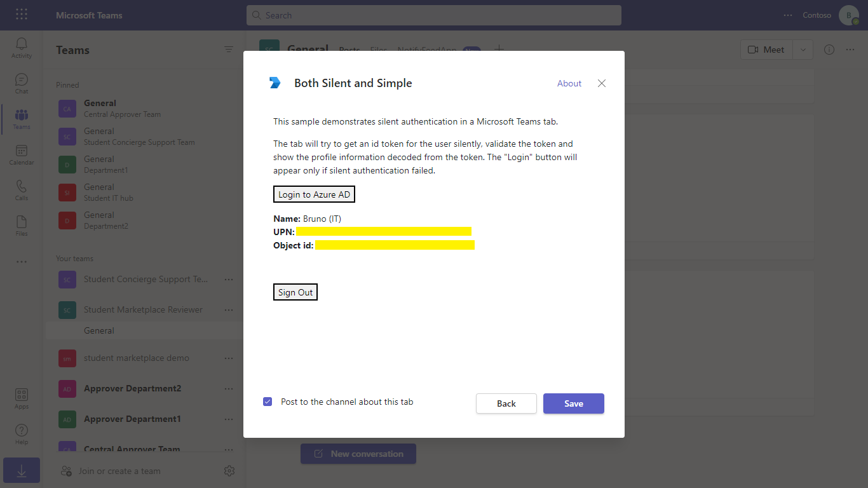This screenshot has height=488, width=868.
Task: Select the Teams icon in left rail
Action: (22, 115)
